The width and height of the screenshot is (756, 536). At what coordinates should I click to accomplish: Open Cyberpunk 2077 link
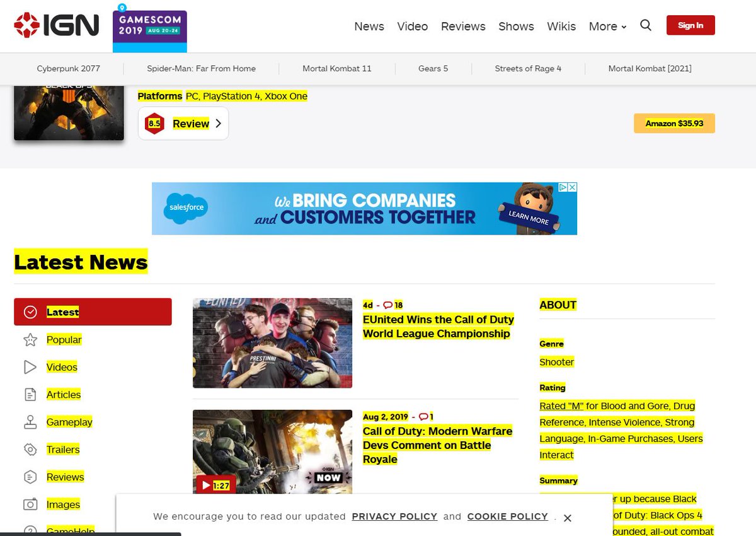point(69,68)
